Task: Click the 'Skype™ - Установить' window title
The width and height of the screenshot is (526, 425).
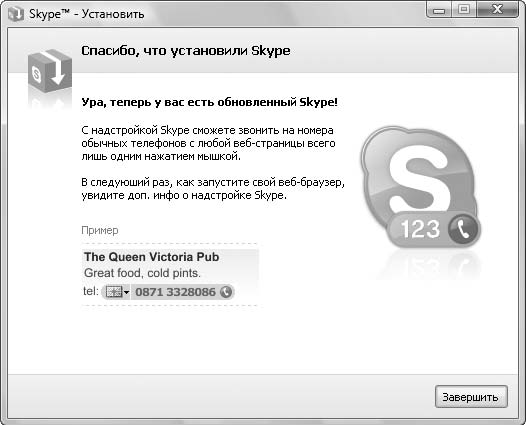Action: click(87, 14)
